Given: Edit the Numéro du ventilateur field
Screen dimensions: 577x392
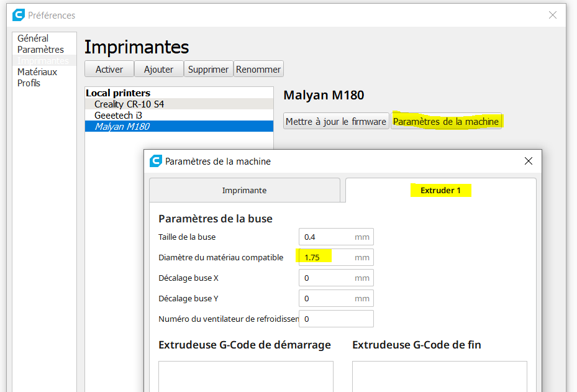Looking at the screenshot, I should pos(336,319).
